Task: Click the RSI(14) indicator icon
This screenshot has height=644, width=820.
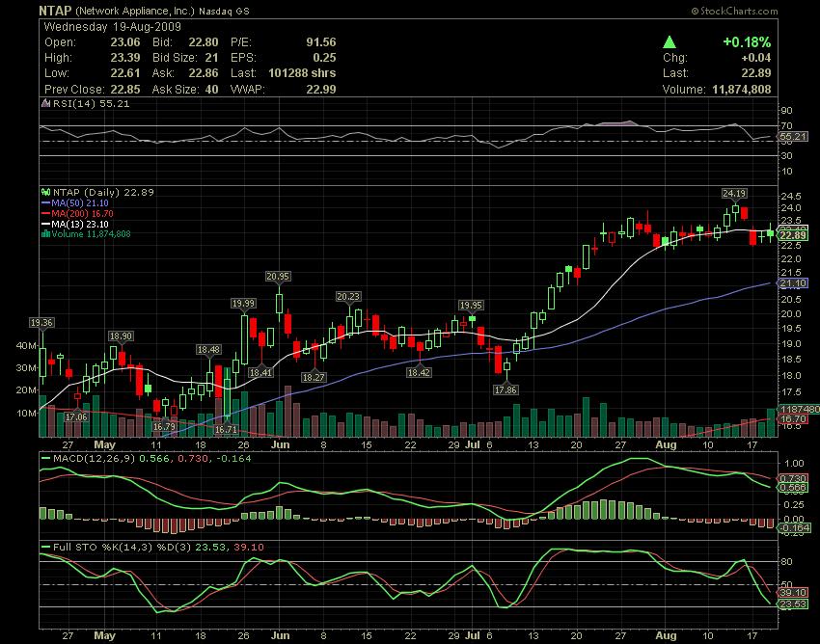Action: coord(46,103)
